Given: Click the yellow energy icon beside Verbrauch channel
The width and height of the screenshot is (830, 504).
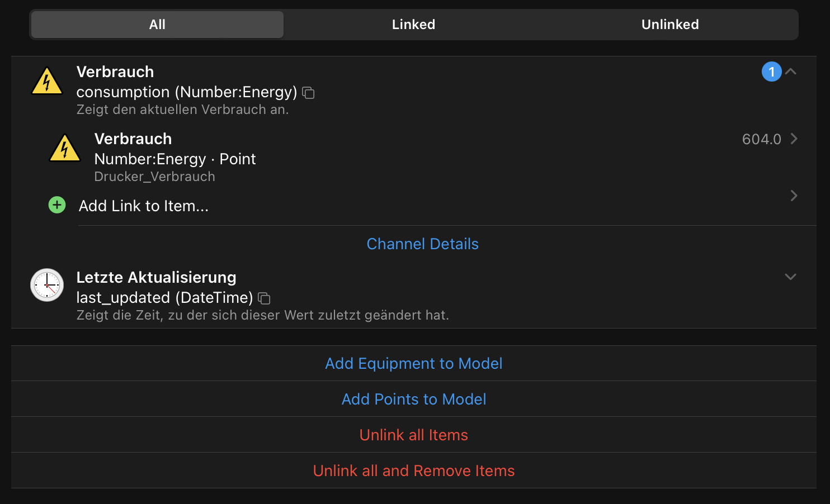Looking at the screenshot, I should pyautogui.click(x=47, y=82).
